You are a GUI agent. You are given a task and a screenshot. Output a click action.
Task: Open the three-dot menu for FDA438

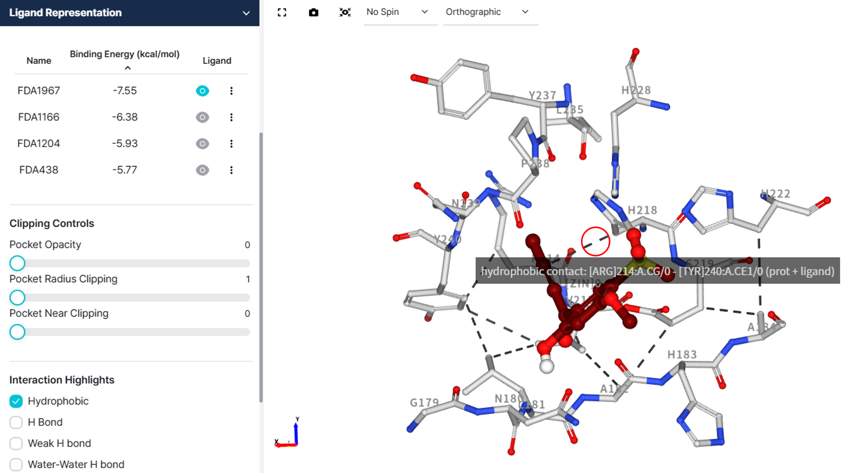231,170
